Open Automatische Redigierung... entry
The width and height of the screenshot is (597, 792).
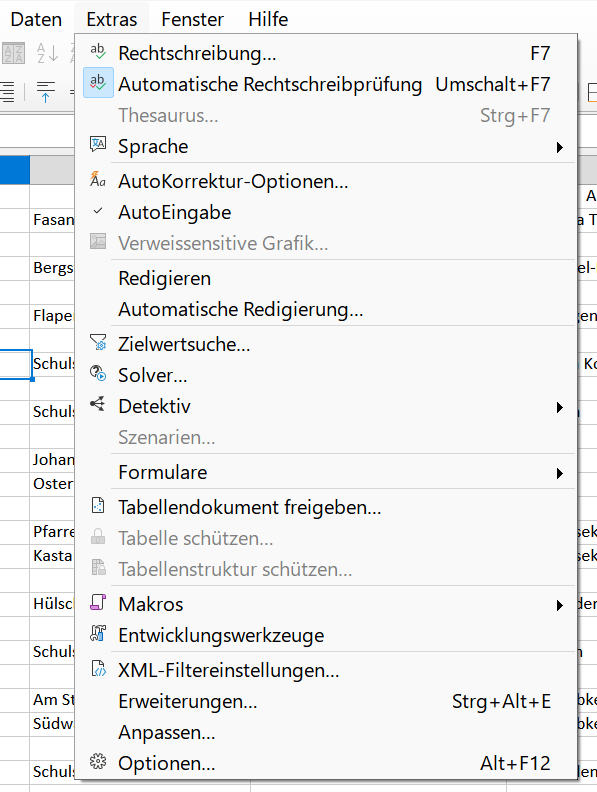click(326, 309)
